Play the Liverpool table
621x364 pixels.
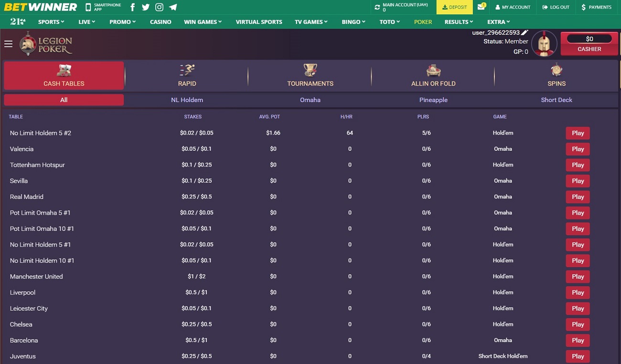pyautogui.click(x=578, y=292)
